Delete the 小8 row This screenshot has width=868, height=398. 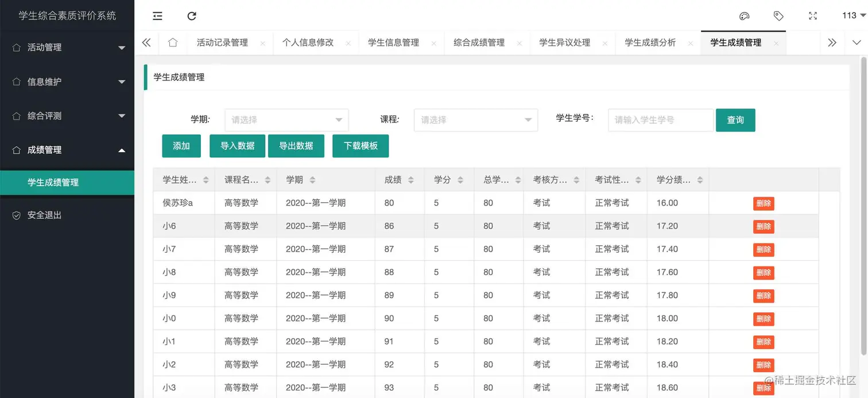[x=764, y=273]
